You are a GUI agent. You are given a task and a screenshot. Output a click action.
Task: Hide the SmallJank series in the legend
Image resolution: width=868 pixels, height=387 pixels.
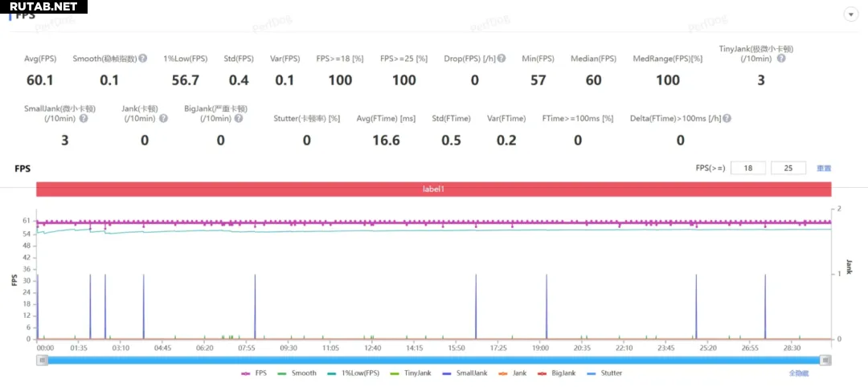point(464,373)
